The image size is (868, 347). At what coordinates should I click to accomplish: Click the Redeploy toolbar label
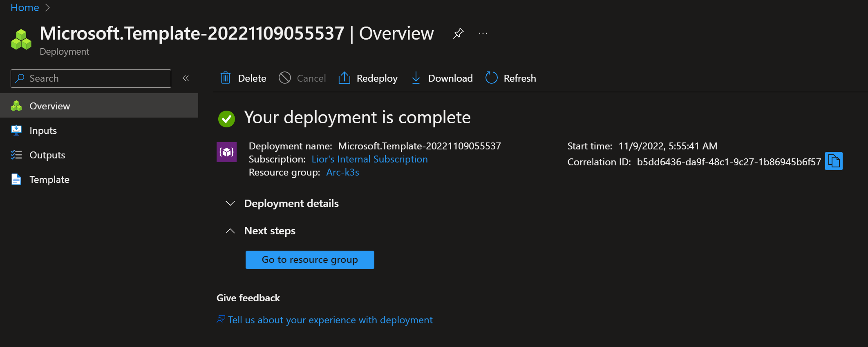377,78
